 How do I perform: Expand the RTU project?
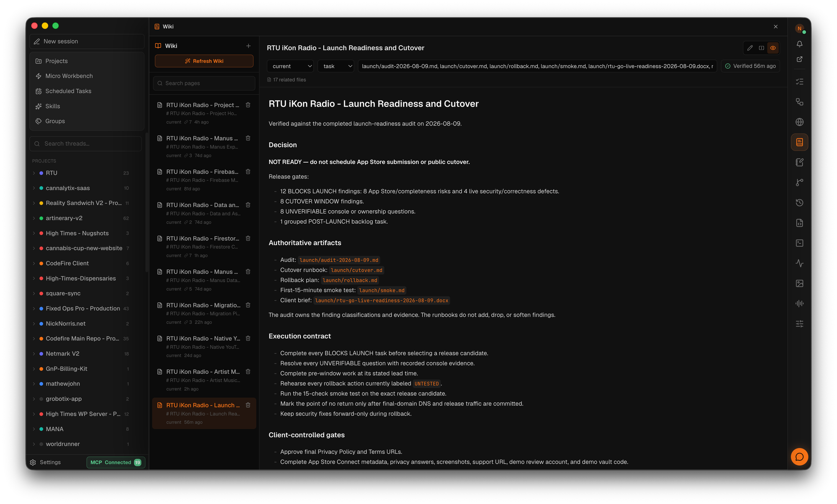tap(34, 173)
